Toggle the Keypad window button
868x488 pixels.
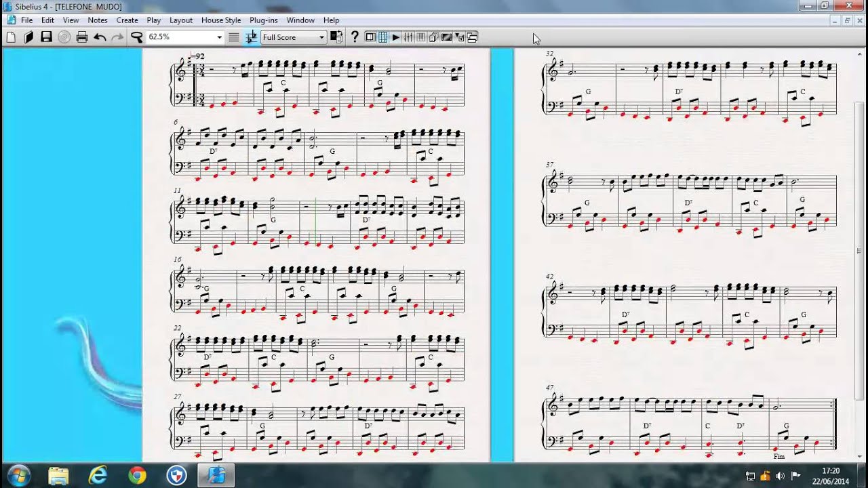click(382, 37)
